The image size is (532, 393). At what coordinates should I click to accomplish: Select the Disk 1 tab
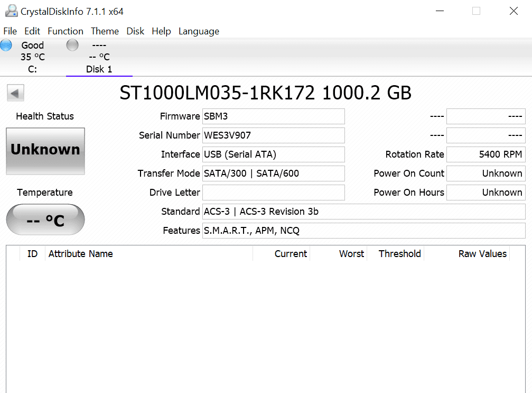(x=99, y=57)
